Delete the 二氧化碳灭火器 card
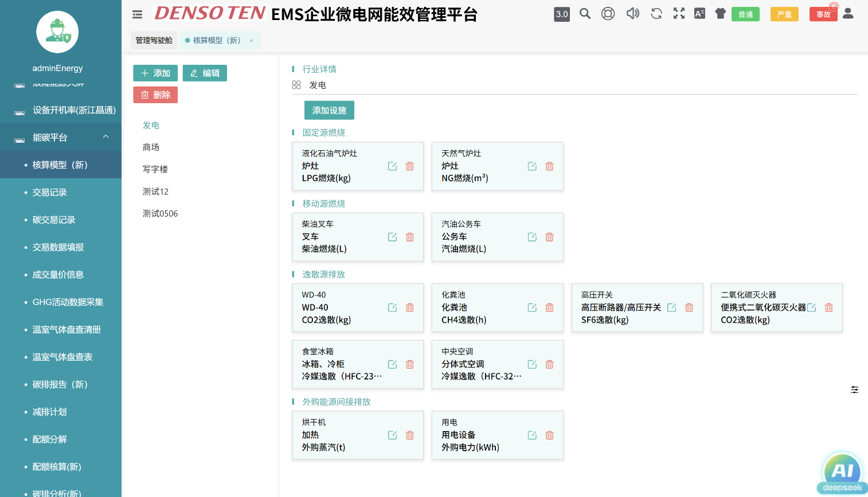The width and height of the screenshot is (868, 497). click(x=828, y=308)
